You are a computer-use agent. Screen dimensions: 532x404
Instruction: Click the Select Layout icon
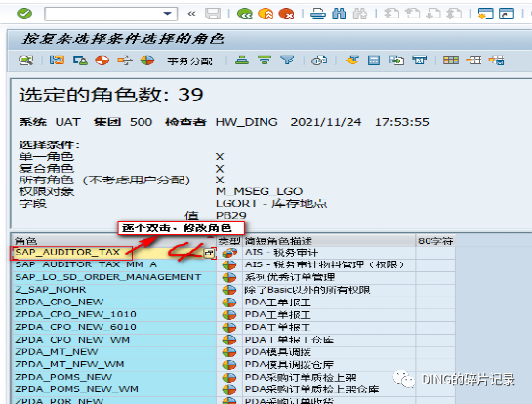click(x=473, y=61)
